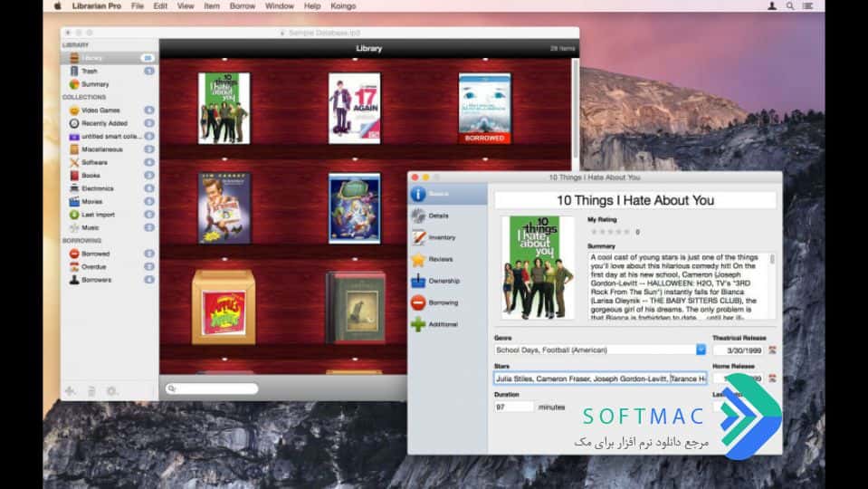Click the user account icon in the menu bar
Screen dimensions: 868x489
click(772, 6)
